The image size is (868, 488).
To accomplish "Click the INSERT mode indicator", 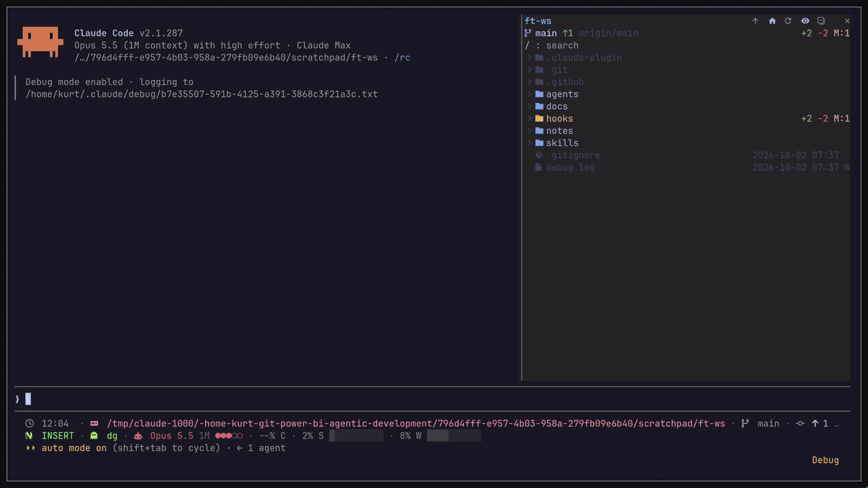I will click(58, 436).
